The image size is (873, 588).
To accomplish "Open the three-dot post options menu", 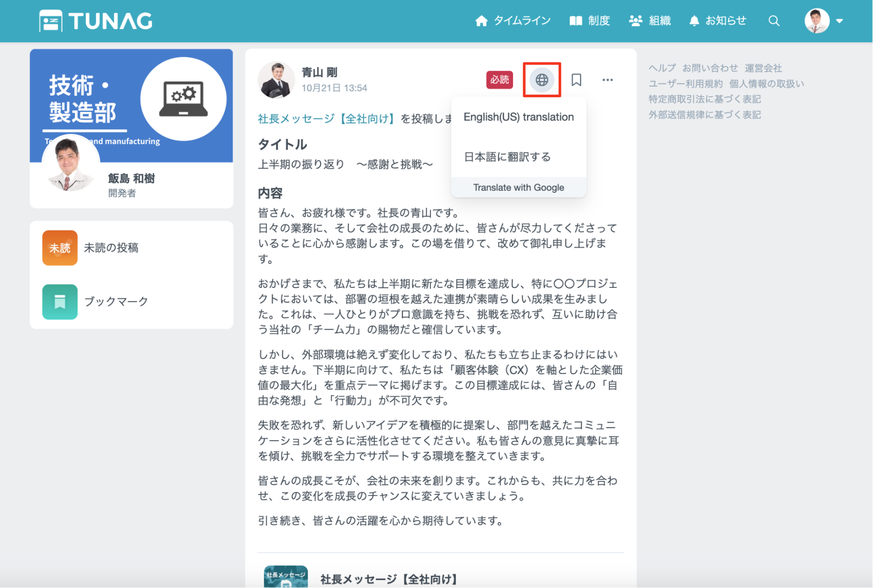I will coord(607,80).
